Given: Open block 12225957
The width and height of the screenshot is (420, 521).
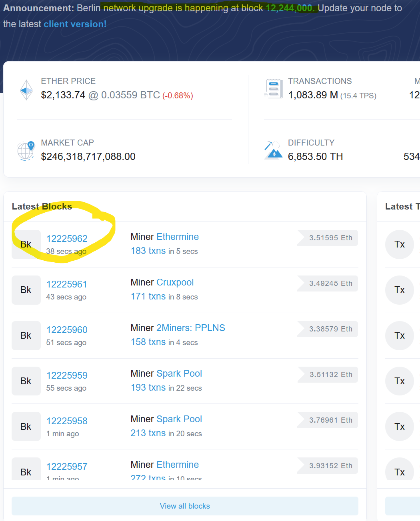Looking at the screenshot, I should (x=67, y=467).
